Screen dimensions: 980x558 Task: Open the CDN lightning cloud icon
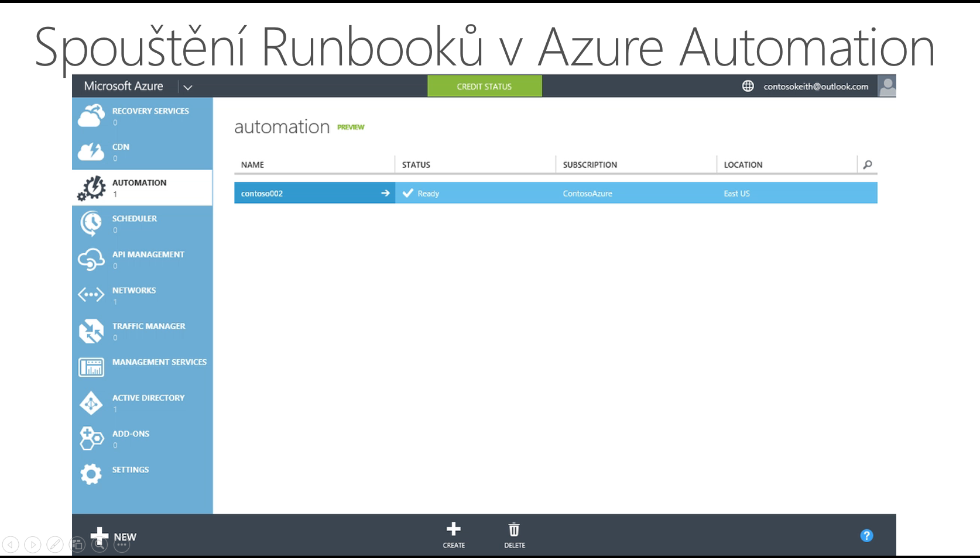click(91, 151)
